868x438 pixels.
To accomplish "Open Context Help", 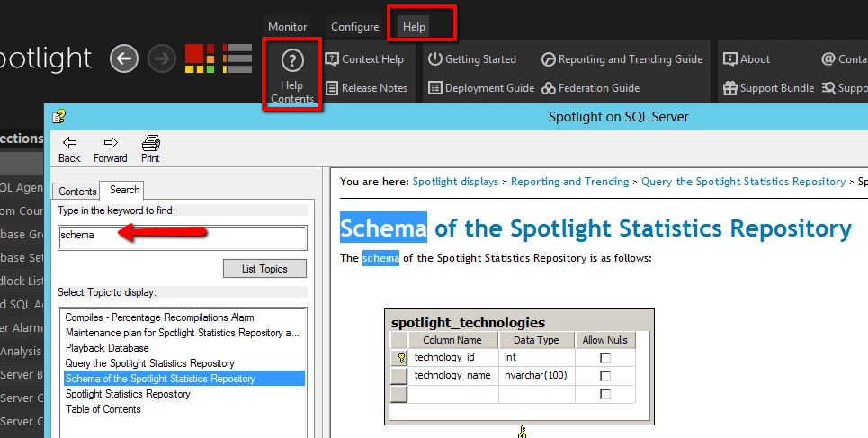I will tap(364, 59).
